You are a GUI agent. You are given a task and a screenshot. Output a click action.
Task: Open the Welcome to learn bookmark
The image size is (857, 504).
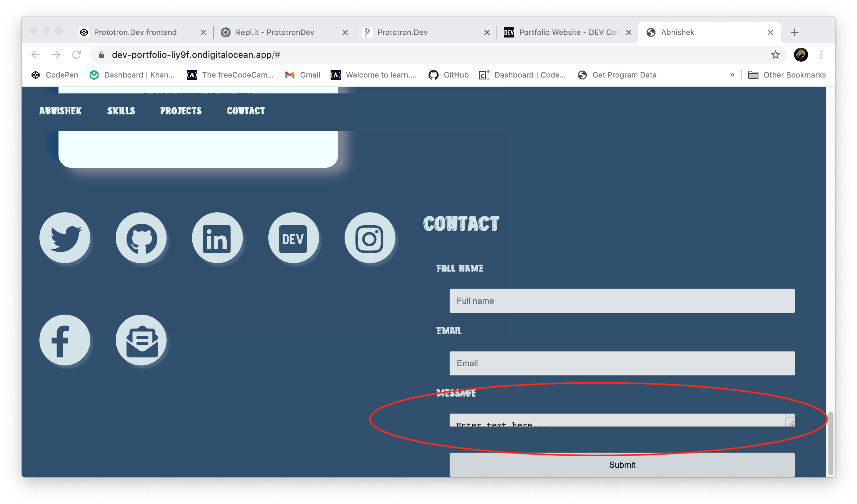(x=373, y=75)
